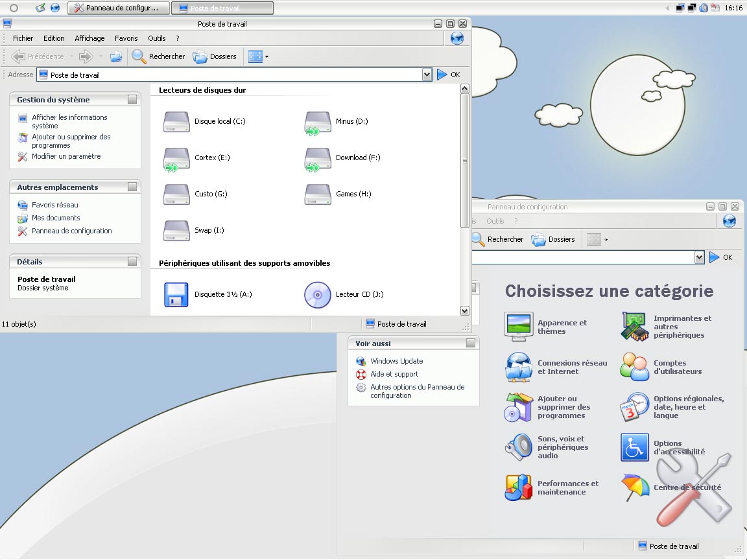Open Options régionales calendar icon
The height and width of the screenshot is (560, 747).
pyautogui.click(x=635, y=407)
